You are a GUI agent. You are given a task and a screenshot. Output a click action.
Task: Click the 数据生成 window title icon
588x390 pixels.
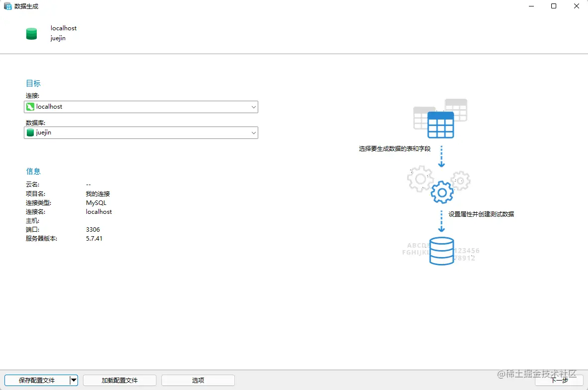pos(8,6)
